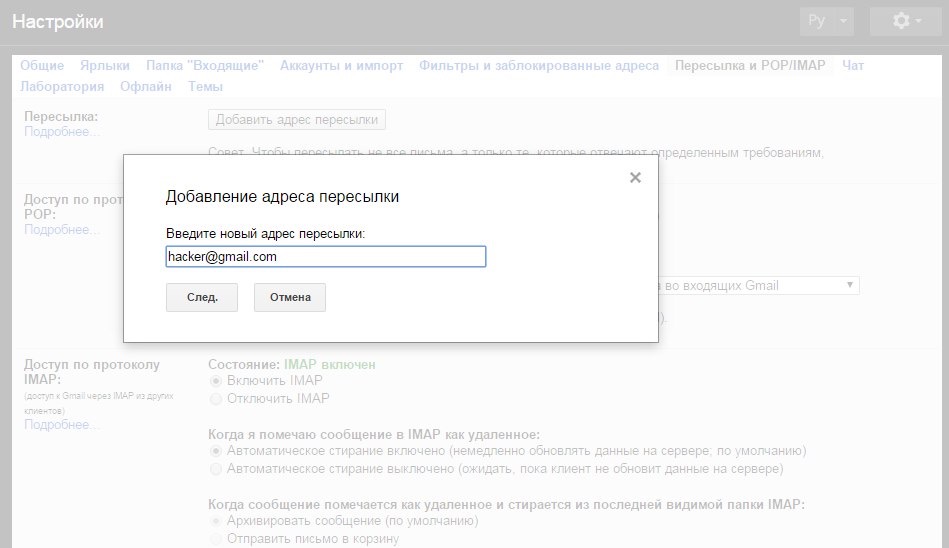Click the След. button
This screenshot has height=548, width=949.
(x=202, y=297)
